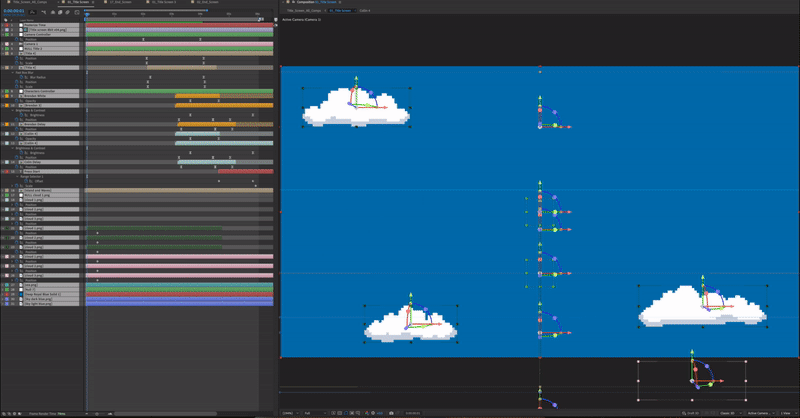Open the Full resolution dropdown below viewer
The image size is (800, 418).
315,413
